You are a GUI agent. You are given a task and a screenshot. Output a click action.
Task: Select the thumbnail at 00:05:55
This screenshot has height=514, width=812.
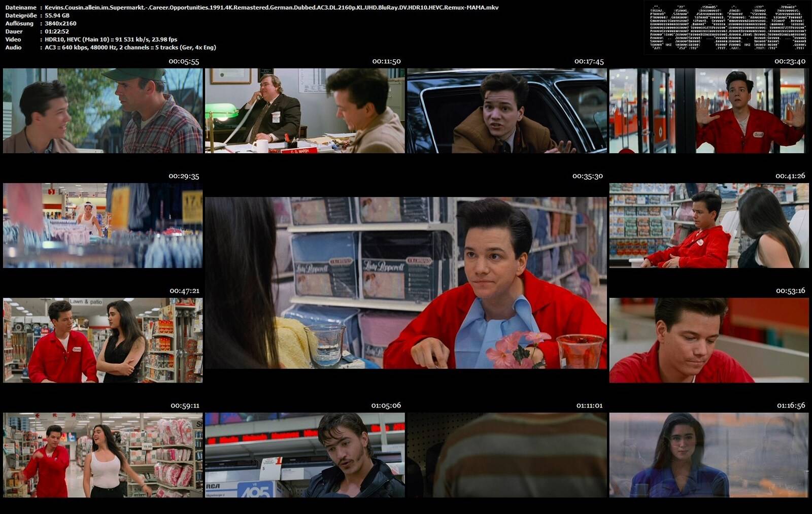click(103, 111)
